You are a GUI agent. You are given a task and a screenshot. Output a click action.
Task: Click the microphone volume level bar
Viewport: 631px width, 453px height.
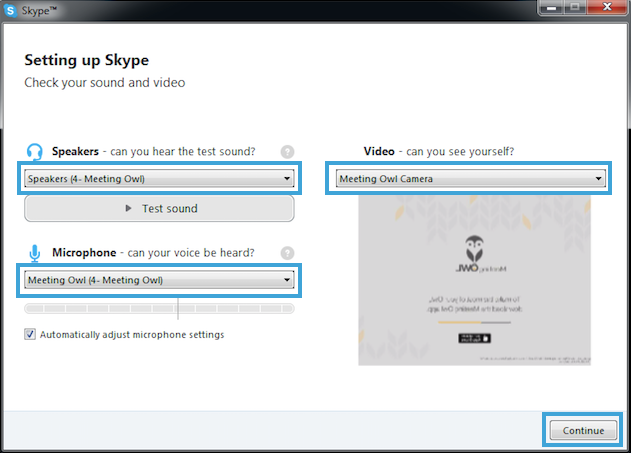(x=159, y=309)
